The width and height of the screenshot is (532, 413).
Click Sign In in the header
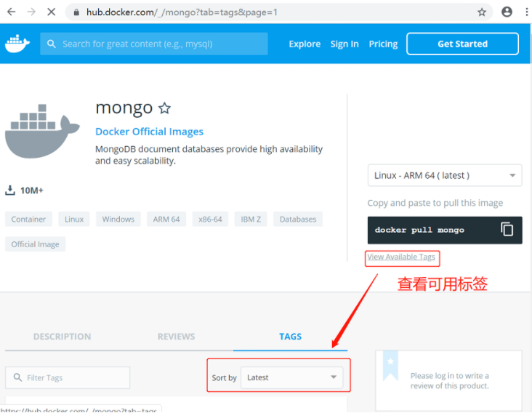(x=344, y=44)
